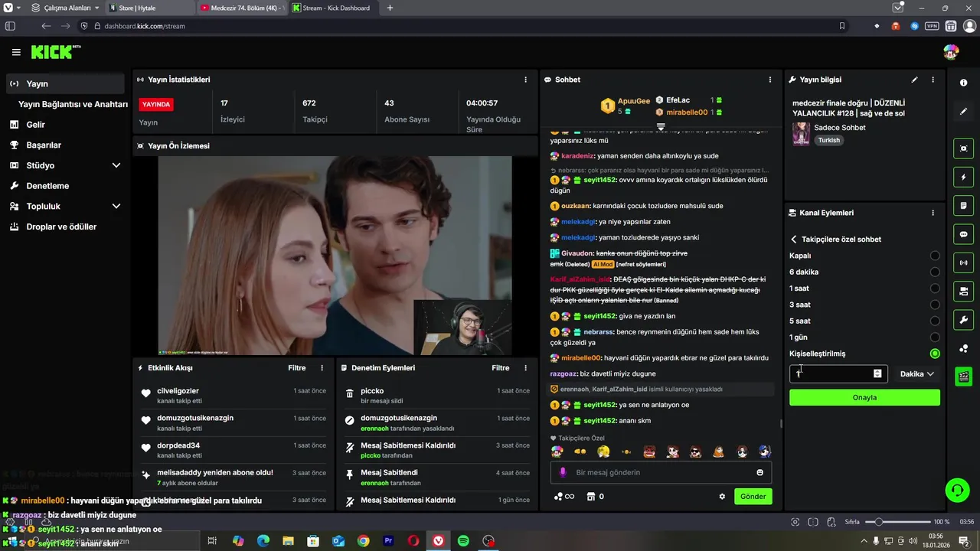Open the wrench icon in the right sidebar

pyautogui.click(x=963, y=320)
